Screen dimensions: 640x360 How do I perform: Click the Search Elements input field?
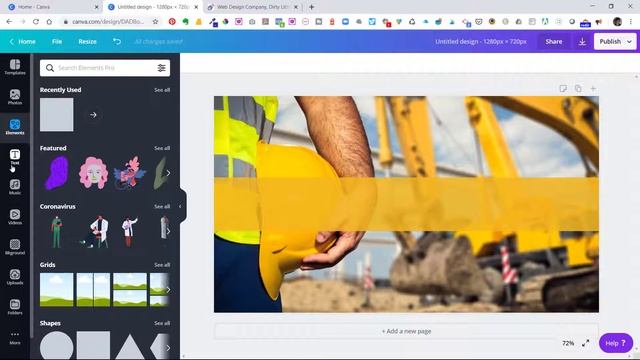pos(105,68)
